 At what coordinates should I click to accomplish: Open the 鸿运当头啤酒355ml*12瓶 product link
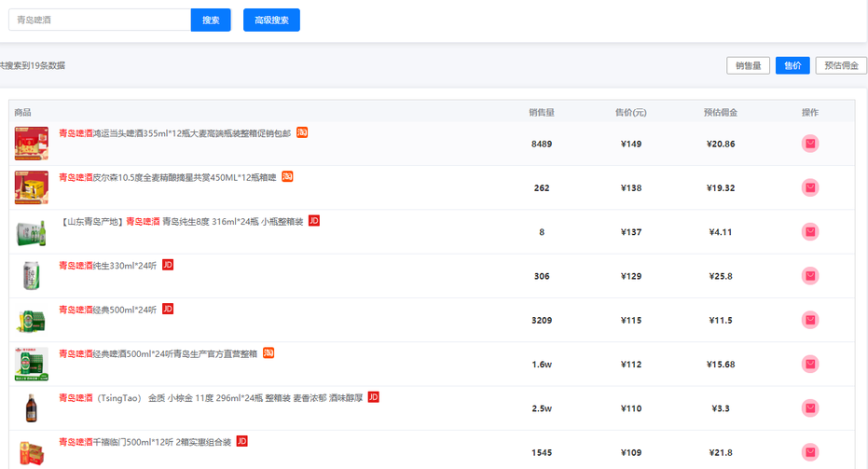(x=175, y=133)
